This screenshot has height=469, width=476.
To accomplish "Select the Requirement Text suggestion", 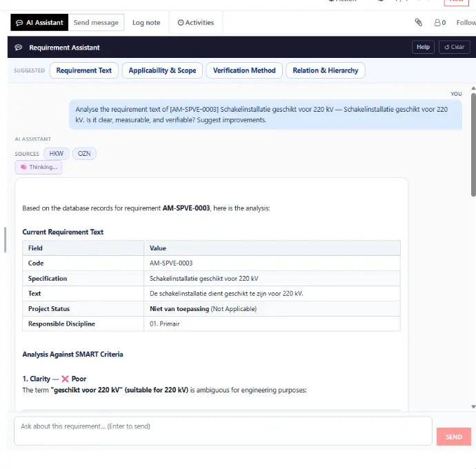I will tap(83, 70).
